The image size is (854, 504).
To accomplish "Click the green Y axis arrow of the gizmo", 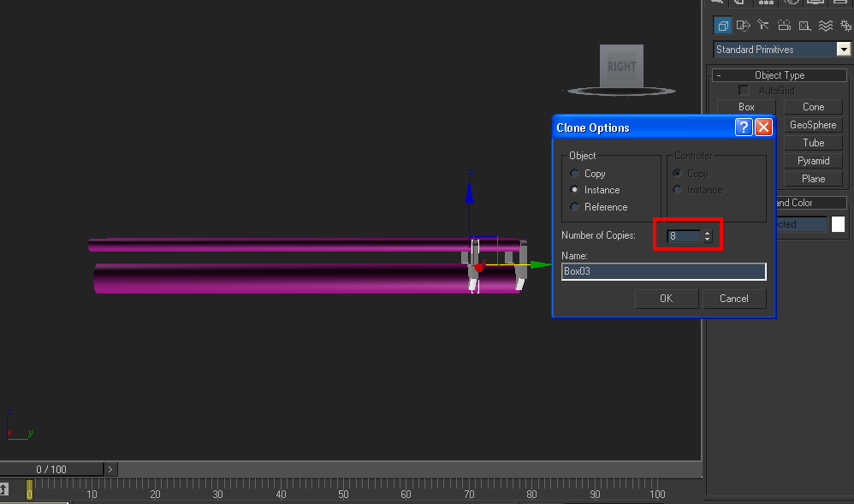I will click(x=540, y=264).
